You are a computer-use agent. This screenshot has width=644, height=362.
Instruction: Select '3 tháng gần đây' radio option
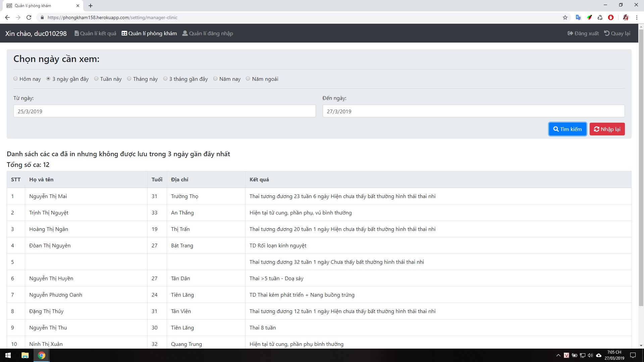(165, 79)
